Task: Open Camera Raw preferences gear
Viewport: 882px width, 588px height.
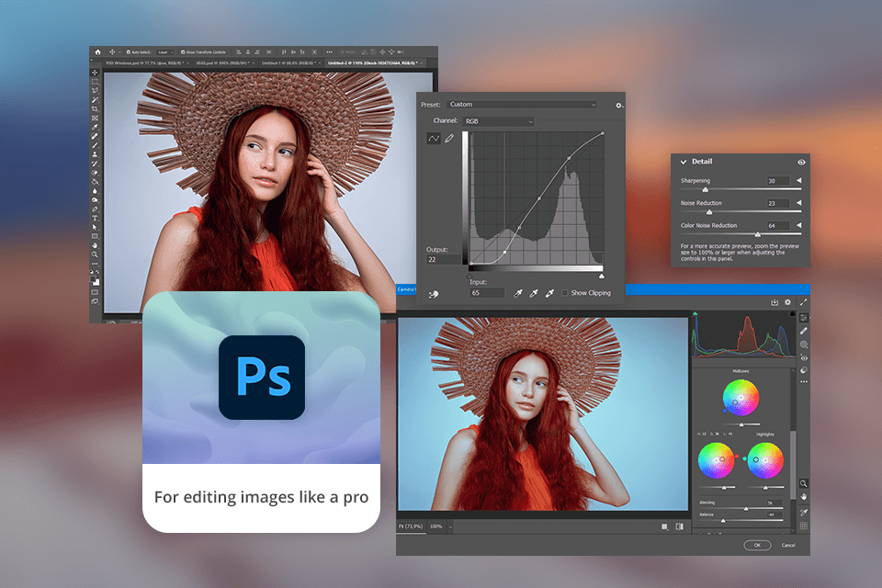Action: [x=787, y=302]
